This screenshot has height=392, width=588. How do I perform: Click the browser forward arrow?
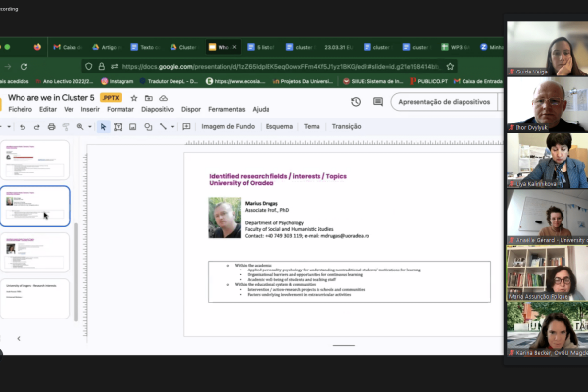point(8,67)
